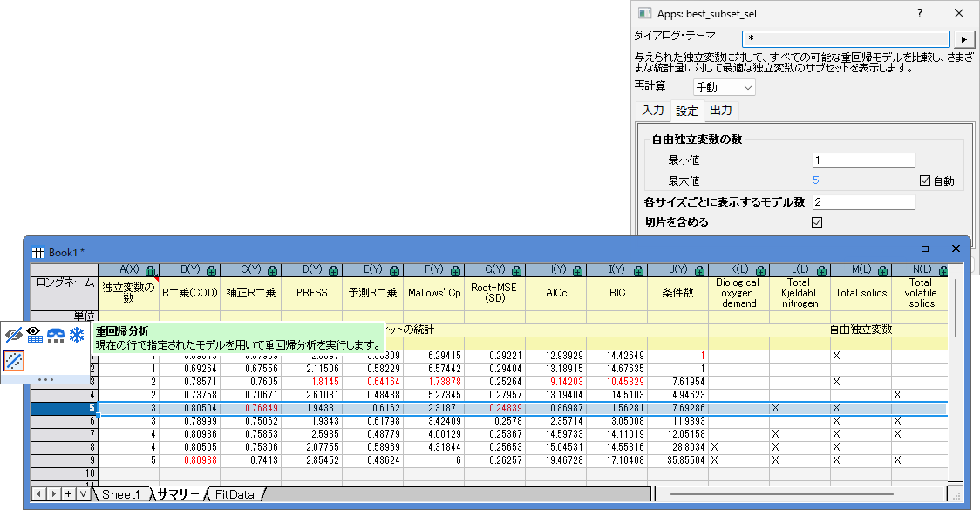Click the crossed-out eye hide icon
The height and width of the screenshot is (510, 980).
14,335
